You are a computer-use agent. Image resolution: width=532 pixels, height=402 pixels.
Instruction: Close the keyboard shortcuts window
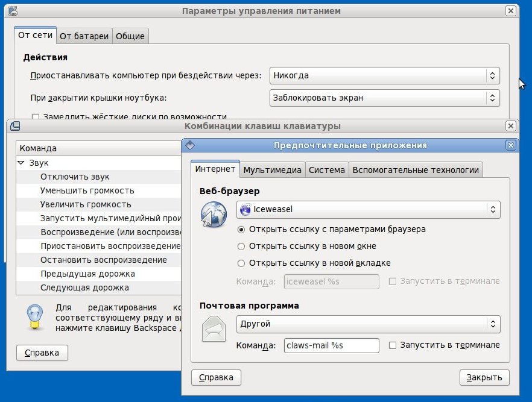511,126
